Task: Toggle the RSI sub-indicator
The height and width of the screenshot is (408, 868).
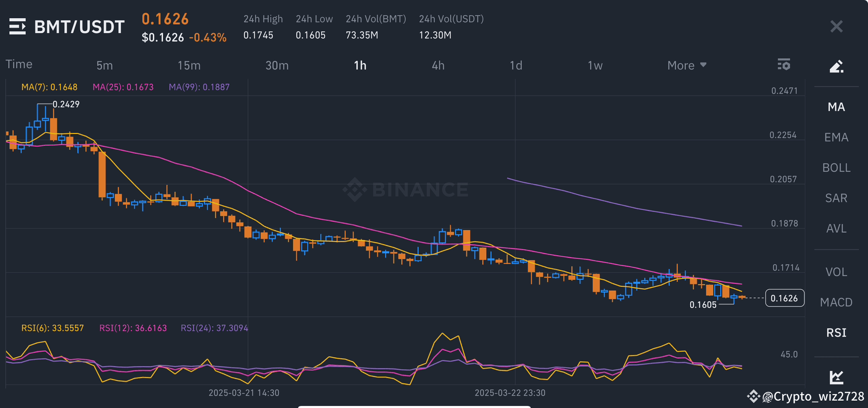Action: pos(836,333)
